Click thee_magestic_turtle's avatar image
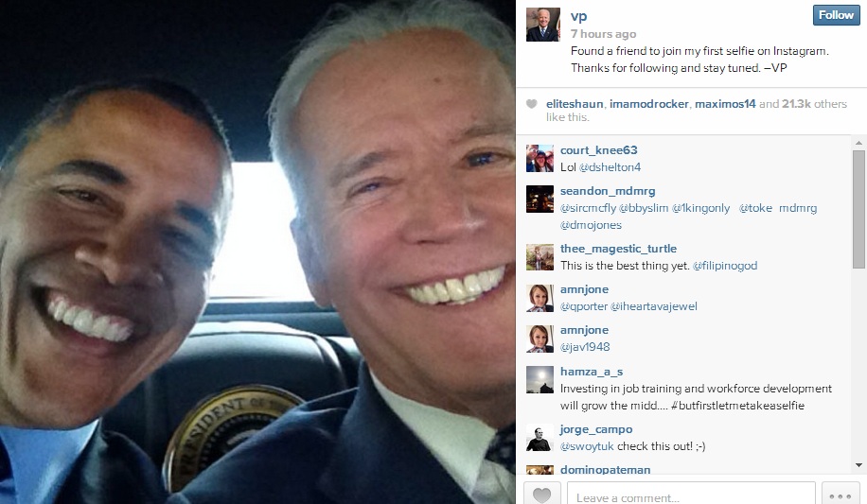 coord(540,257)
